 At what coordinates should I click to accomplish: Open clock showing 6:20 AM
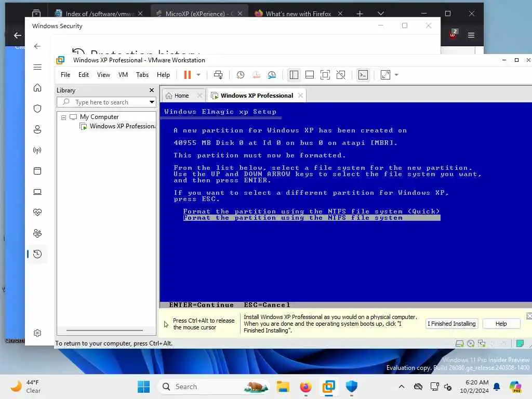point(474,387)
